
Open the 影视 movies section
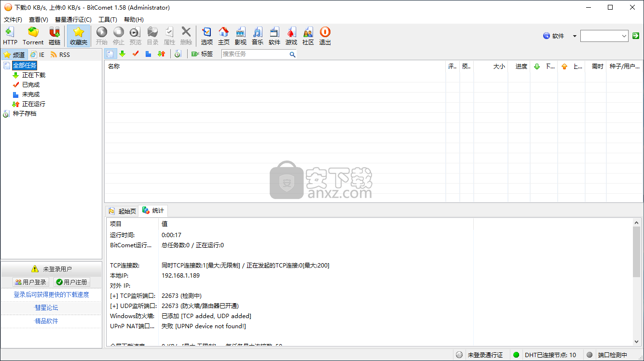point(241,36)
